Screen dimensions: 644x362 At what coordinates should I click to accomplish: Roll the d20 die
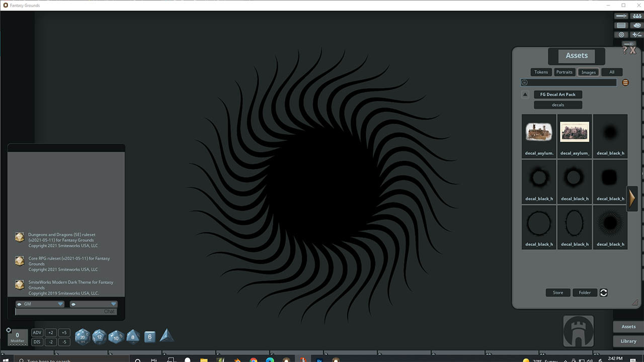(82, 336)
